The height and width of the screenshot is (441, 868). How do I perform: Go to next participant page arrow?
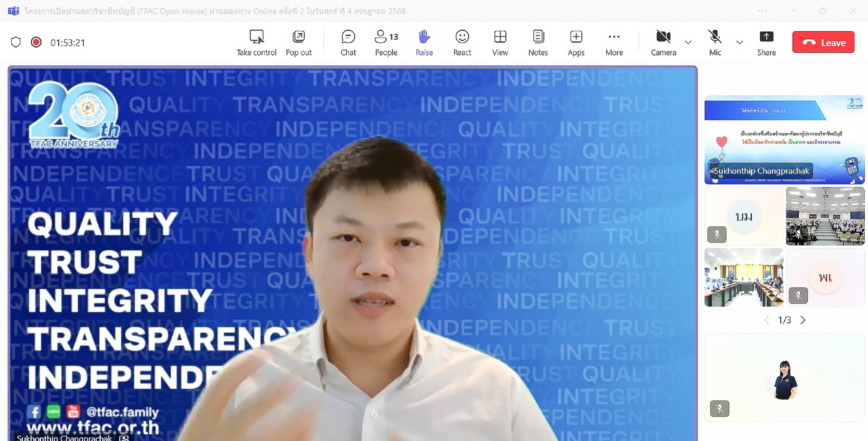[803, 320]
